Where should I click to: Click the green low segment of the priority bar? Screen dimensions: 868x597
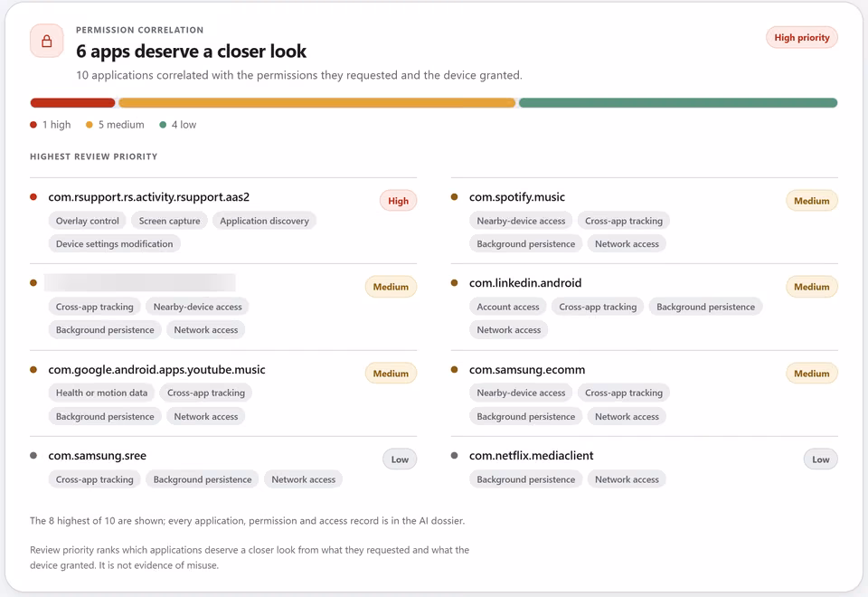click(x=678, y=102)
